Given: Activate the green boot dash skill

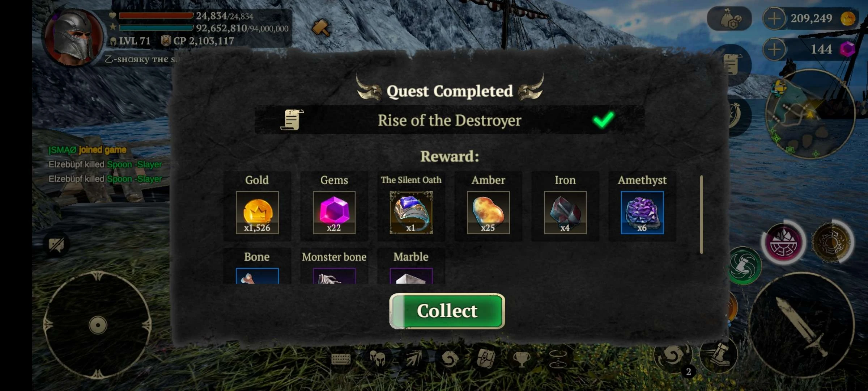Looking at the screenshot, I should (744, 266).
